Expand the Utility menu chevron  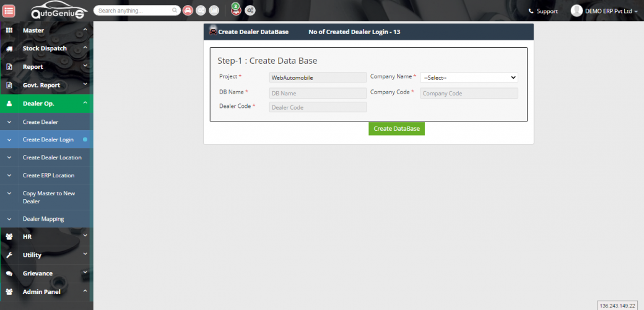[85, 254]
